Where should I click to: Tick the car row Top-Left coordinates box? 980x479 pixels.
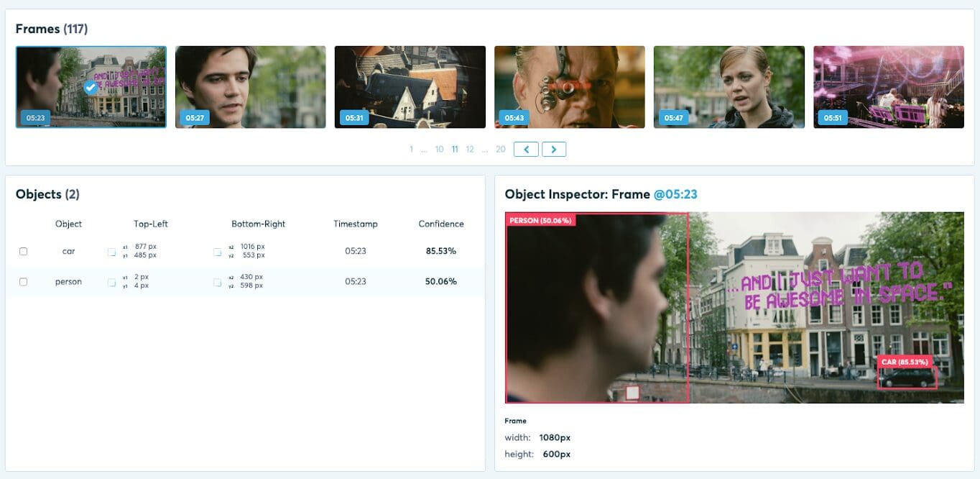(x=111, y=252)
